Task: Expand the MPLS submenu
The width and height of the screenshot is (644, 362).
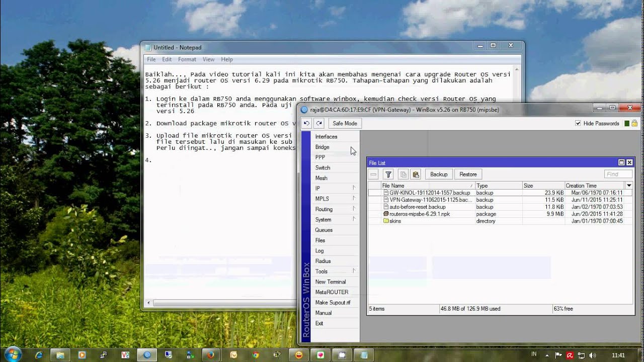Action: 335,199
